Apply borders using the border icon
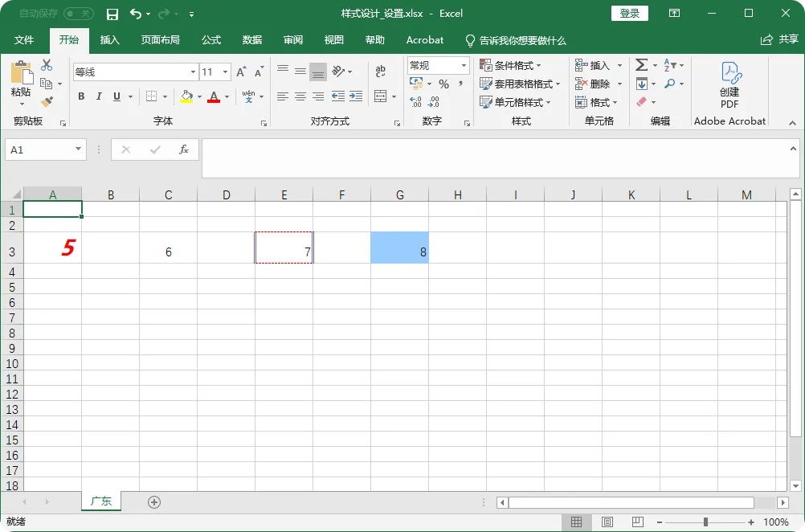 pos(152,96)
